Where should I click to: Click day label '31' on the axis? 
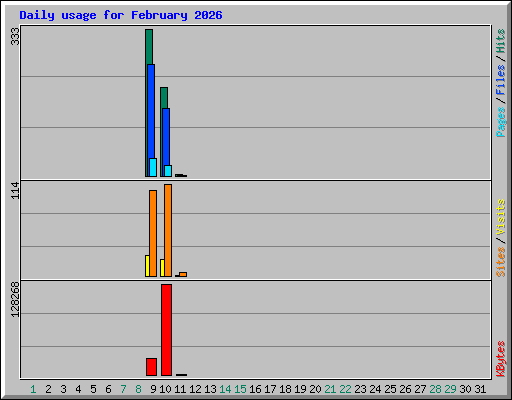[x=480, y=389]
